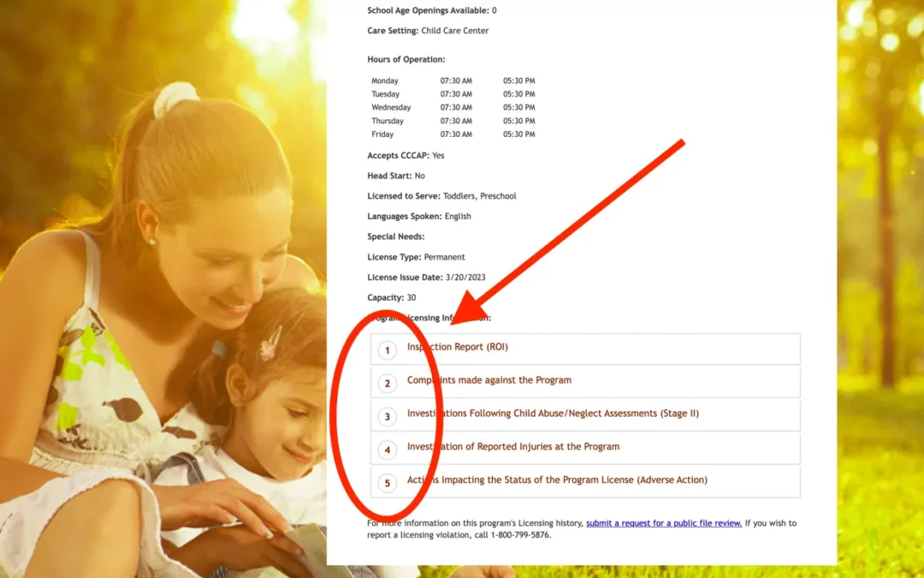
Task: Open the submit a request for public file review link
Action: [x=663, y=523]
